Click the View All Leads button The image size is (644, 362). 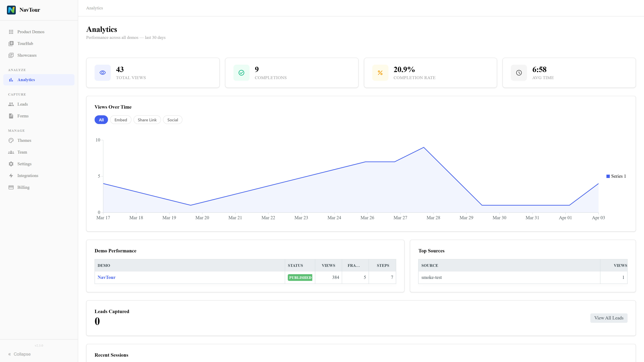[x=609, y=318]
